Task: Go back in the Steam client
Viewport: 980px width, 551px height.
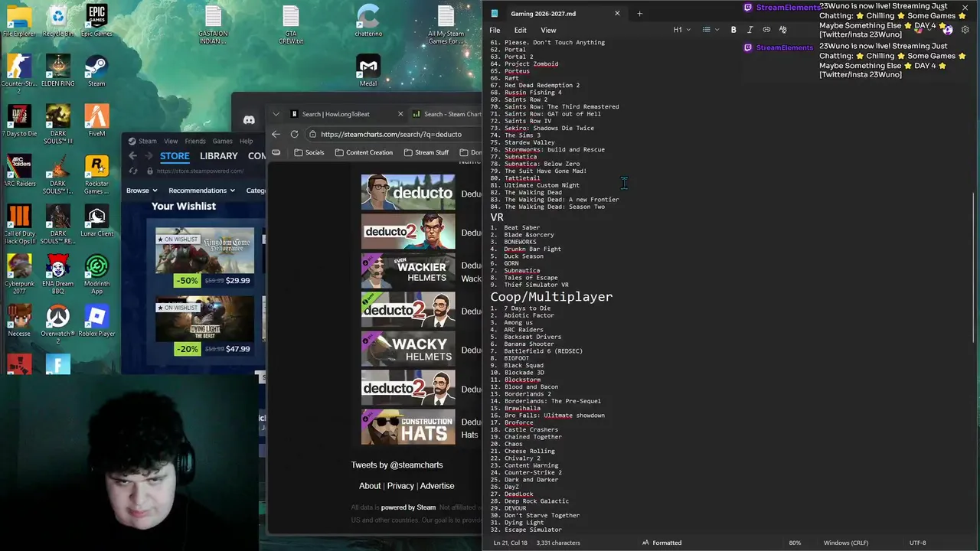Action: point(132,156)
